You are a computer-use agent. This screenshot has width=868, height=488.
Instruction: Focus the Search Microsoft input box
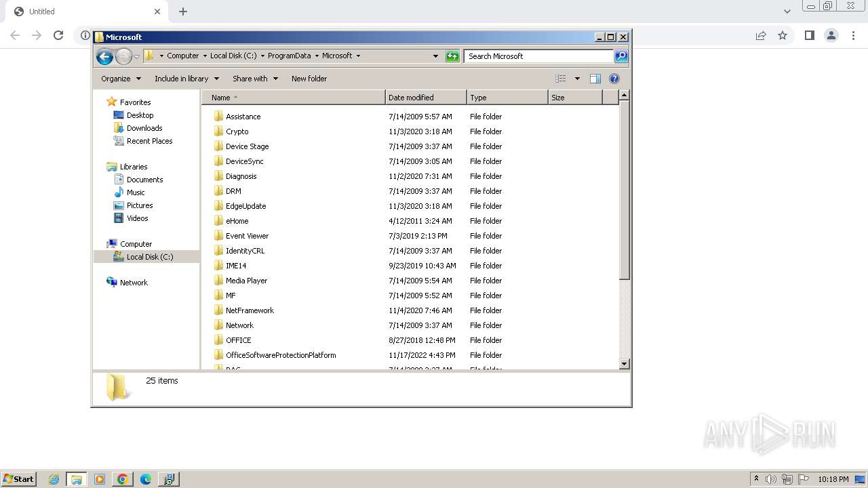(539, 56)
